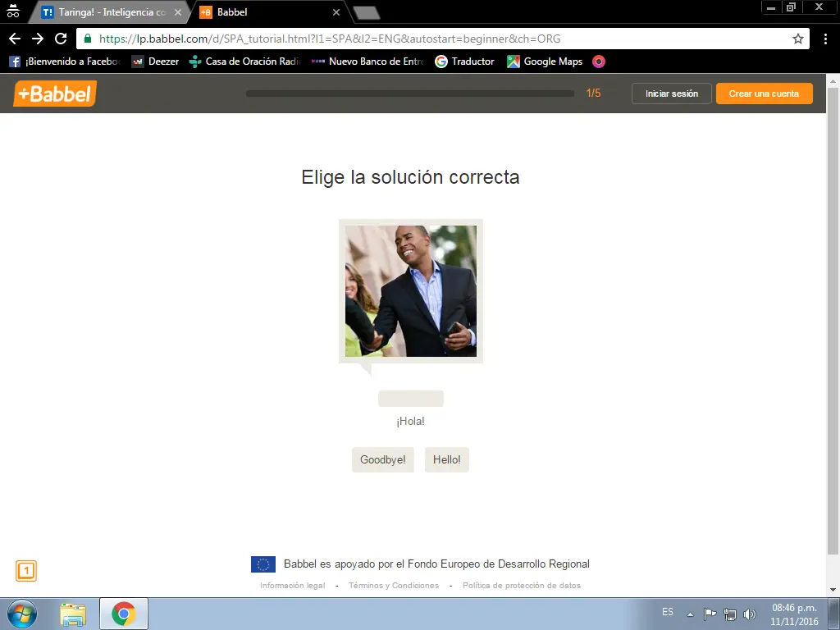Click the Información legal link
Screen dimensions: 840x630
click(x=293, y=586)
